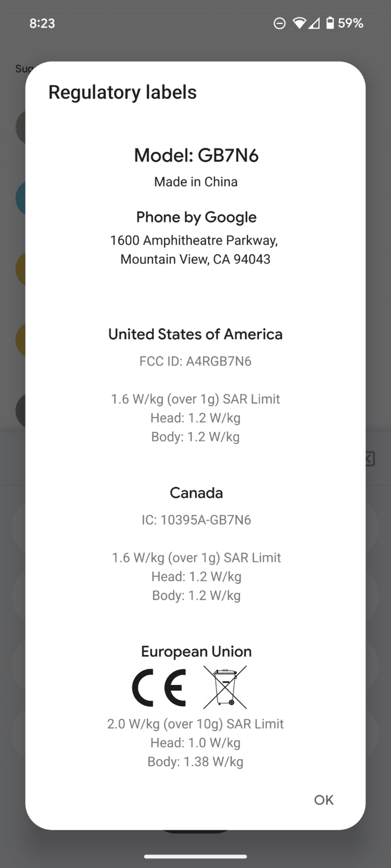Tap the 59% battery percentage
The height and width of the screenshot is (868, 391).
click(351, 23)
